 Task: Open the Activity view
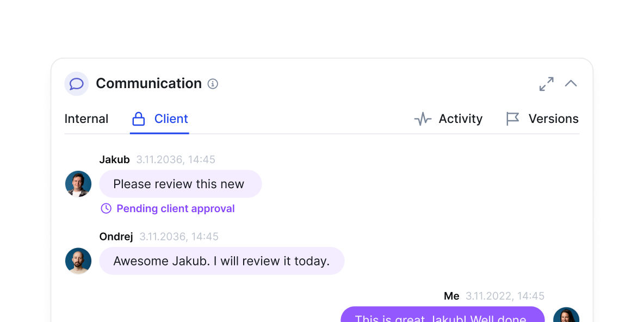pos(460,119)
